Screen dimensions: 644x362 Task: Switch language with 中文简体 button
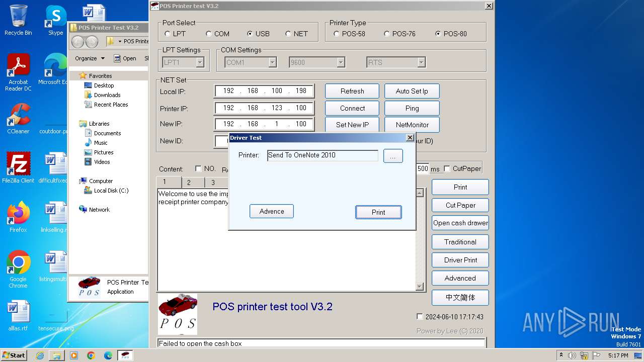[x=460, y=297]
